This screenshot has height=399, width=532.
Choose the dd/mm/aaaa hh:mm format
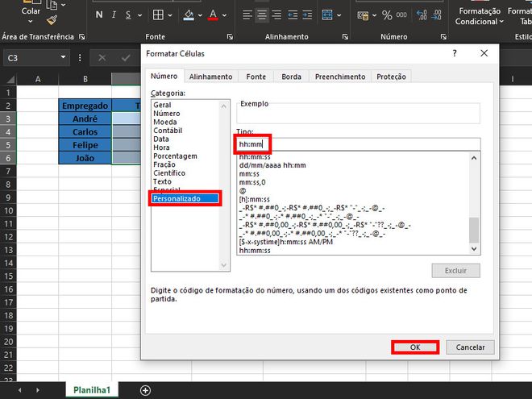click(x=272, y=165)
